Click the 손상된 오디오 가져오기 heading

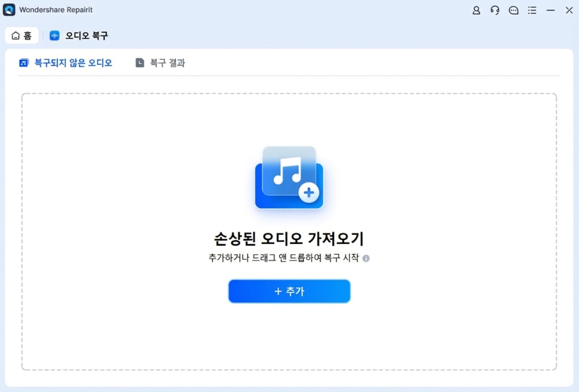pyautogui.click(x=289, y=238)
